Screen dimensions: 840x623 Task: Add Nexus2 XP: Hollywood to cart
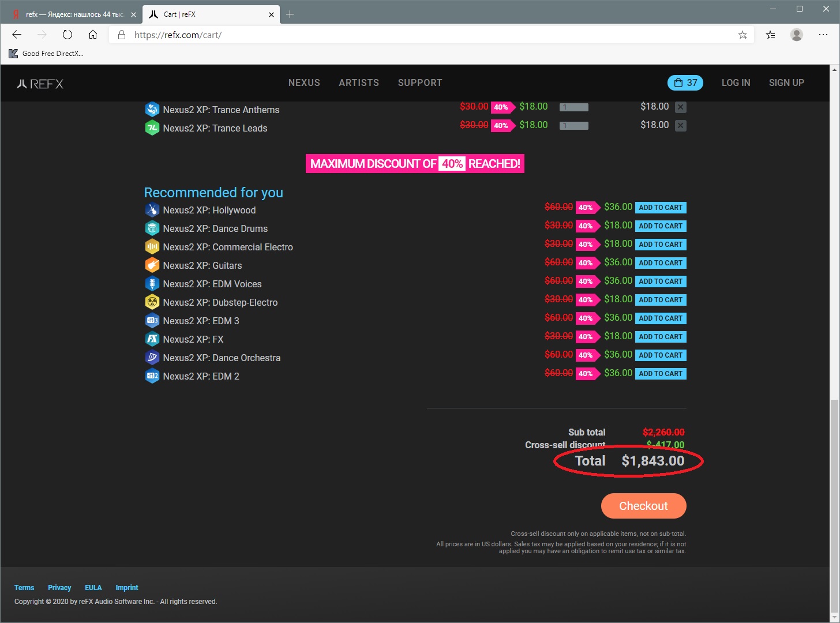click(x=661, y=208)
